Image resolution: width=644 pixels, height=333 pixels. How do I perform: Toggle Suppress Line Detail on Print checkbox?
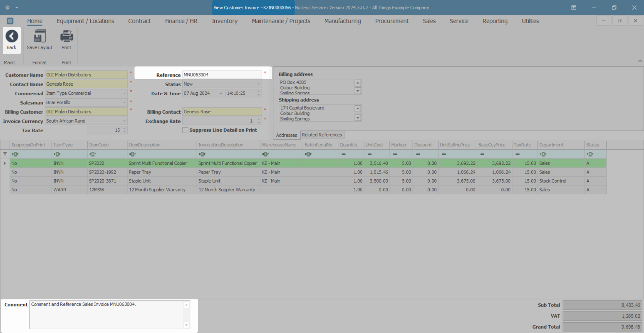185,130
